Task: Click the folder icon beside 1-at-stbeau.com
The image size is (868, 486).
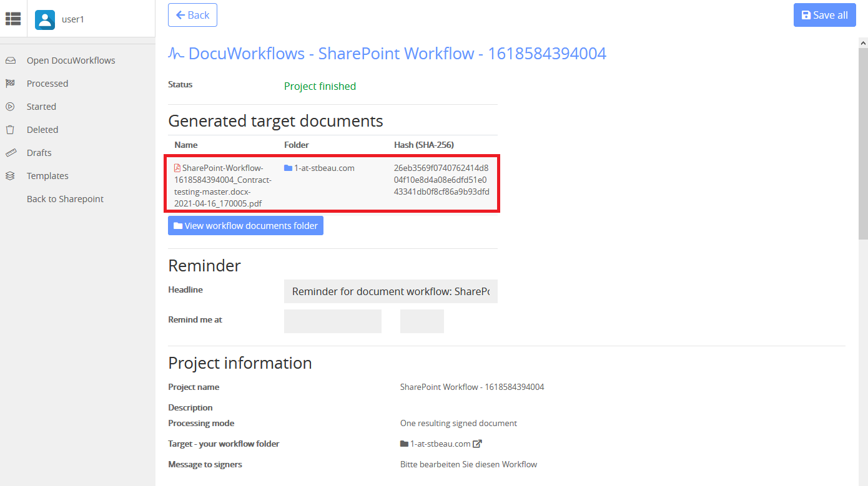Action: (x=288, y=167)
